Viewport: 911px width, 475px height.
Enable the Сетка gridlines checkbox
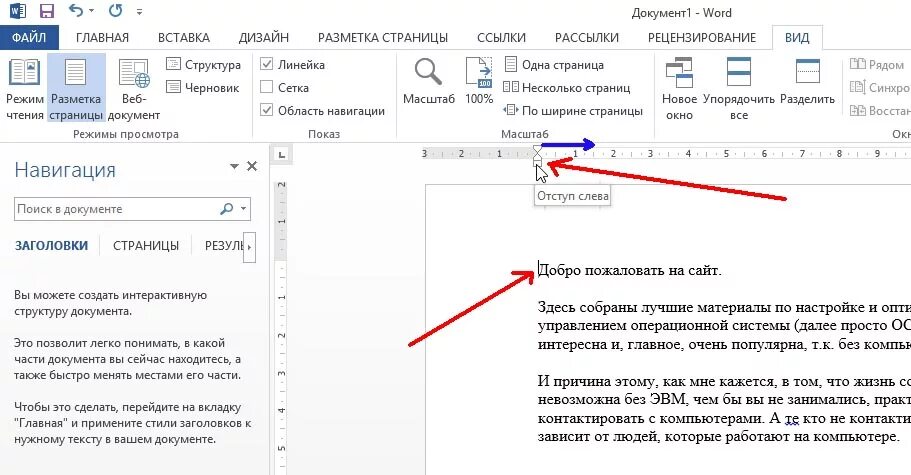tap(266, 88)
